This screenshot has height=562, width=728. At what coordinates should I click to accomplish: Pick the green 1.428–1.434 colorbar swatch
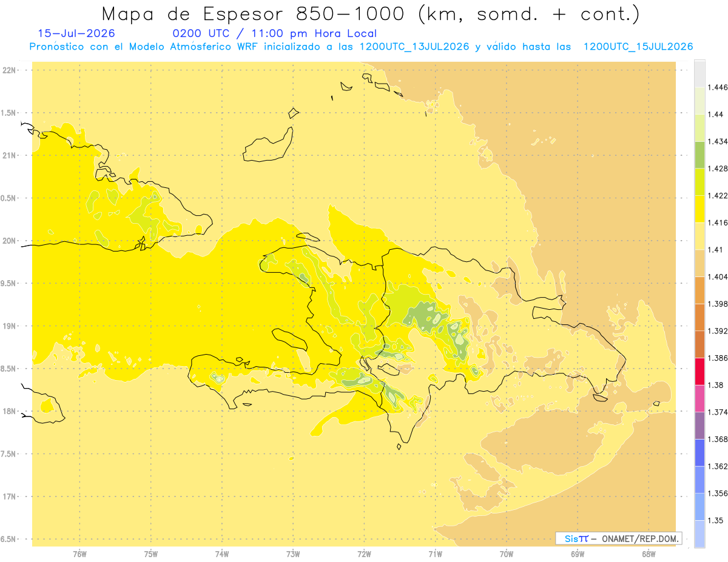click(x=699, y=155)
